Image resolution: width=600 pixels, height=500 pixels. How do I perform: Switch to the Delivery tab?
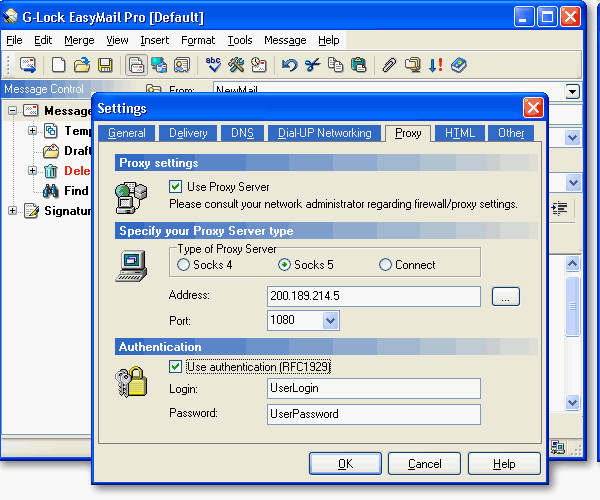click(x=188, y=133)
